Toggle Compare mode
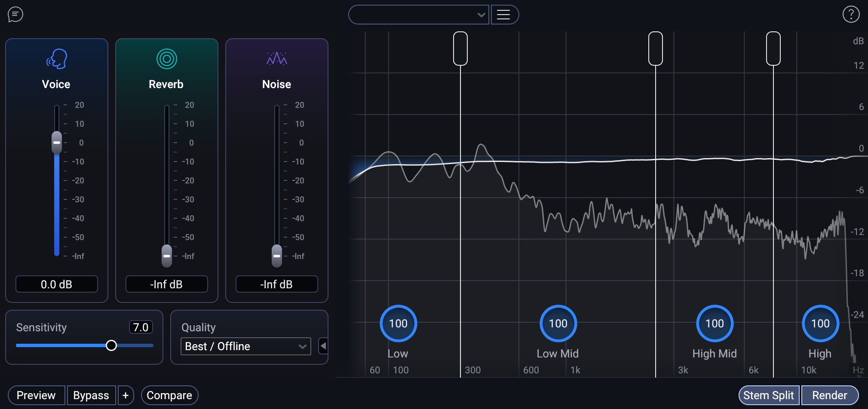The width and height of the screenshot is (868, 409). 169,395
